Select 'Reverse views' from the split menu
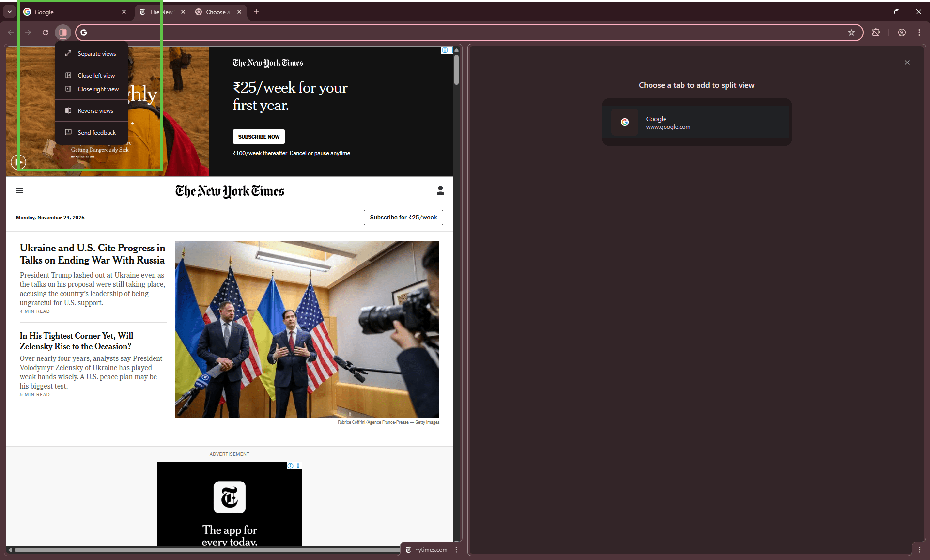This screenshot has width=930, height=560. pyautogui.click(x=95, y=110)
